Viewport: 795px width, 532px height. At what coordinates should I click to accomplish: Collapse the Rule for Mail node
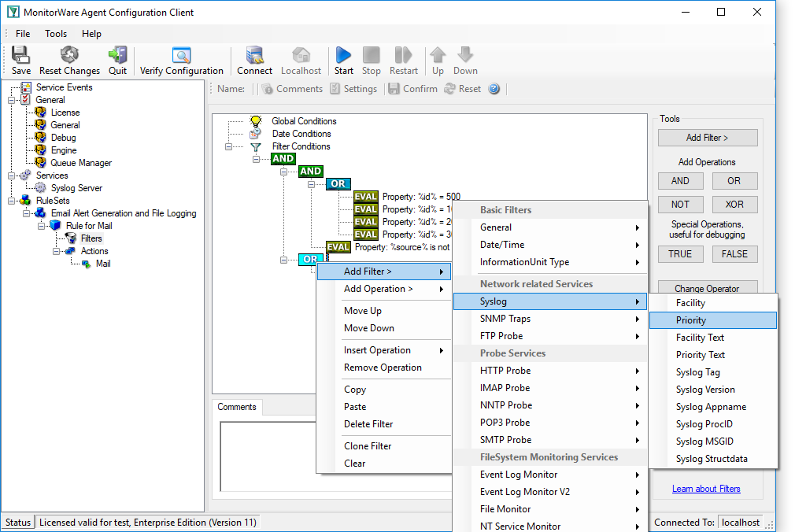point(42,226)
